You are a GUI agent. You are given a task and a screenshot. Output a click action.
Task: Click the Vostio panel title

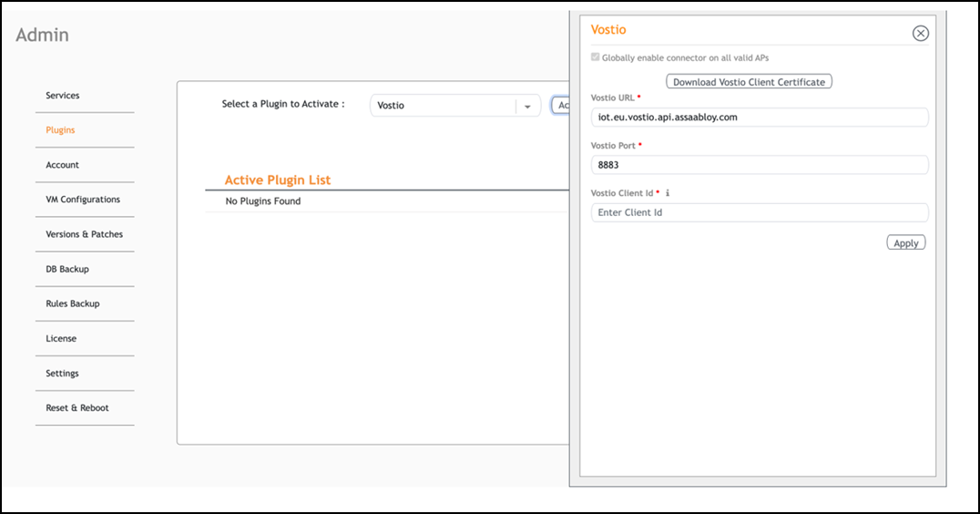coord(608,29)
